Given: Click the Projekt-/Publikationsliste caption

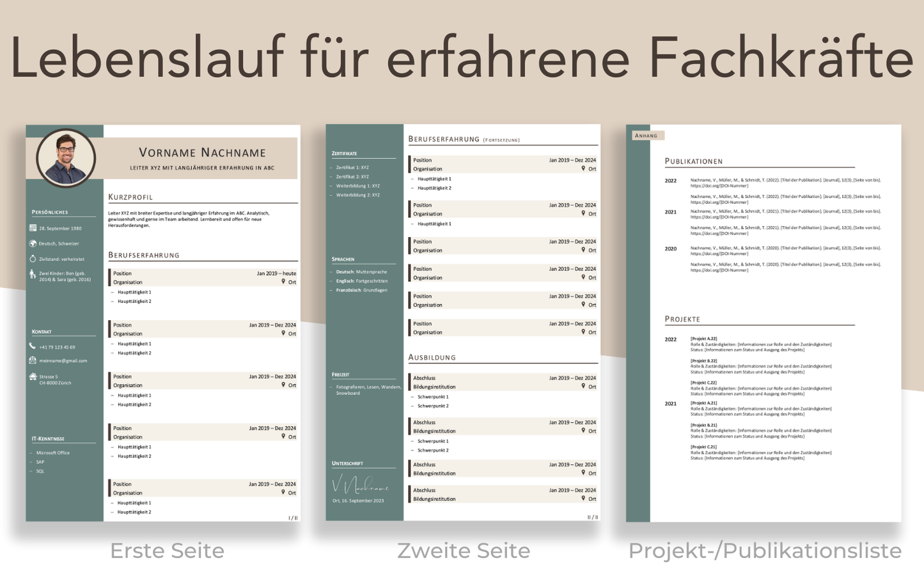Looking at the screenshot, I should [765, 551].
